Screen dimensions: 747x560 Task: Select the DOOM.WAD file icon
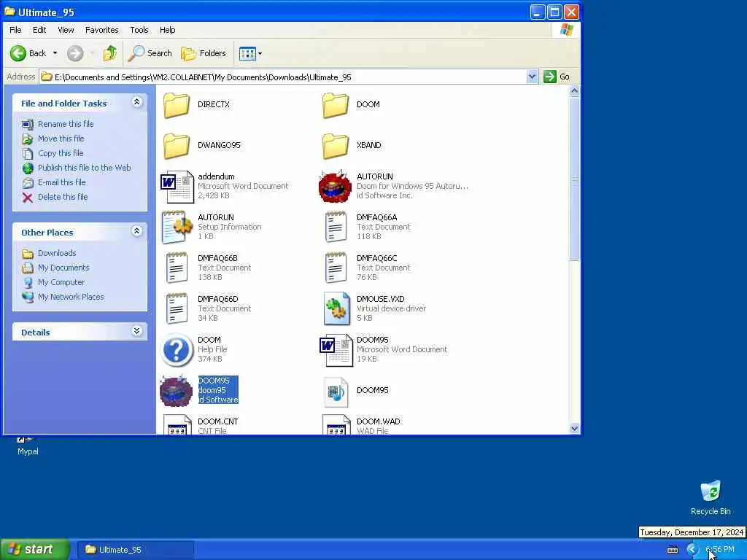336,425
